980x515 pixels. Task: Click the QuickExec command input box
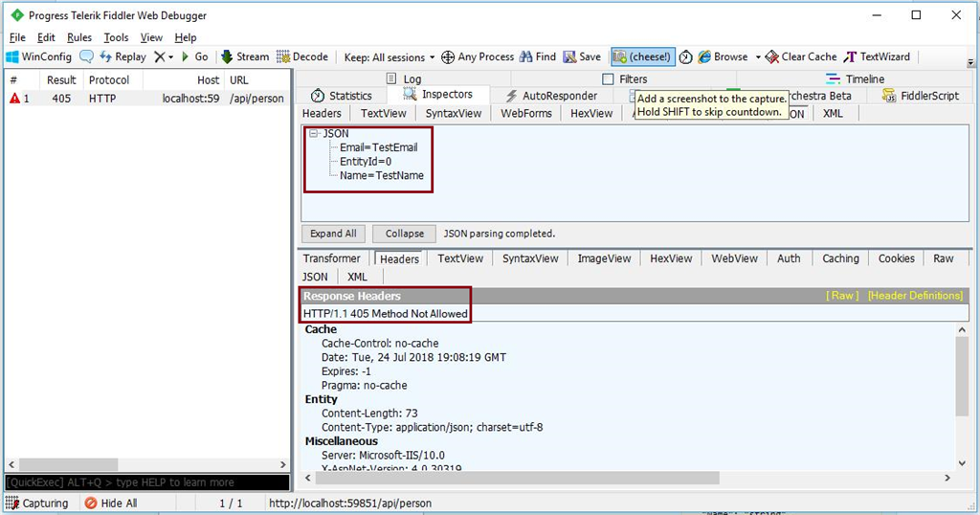tap(147, 482)
